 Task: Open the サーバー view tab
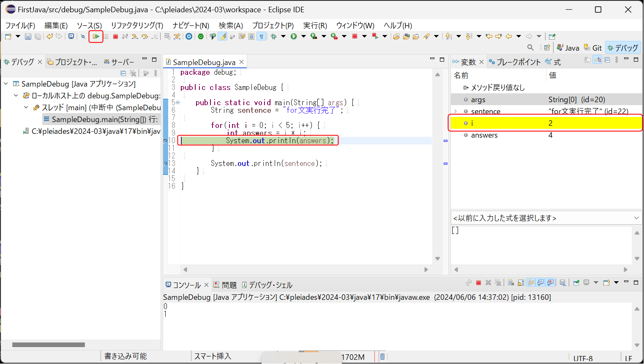(119, 62)
